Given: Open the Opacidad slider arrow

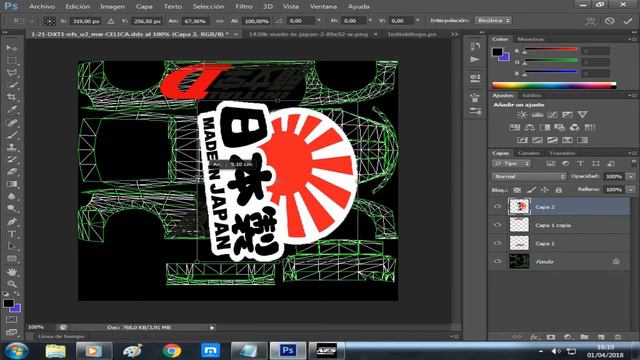Looking at the screenshot, I should [631, 176].
